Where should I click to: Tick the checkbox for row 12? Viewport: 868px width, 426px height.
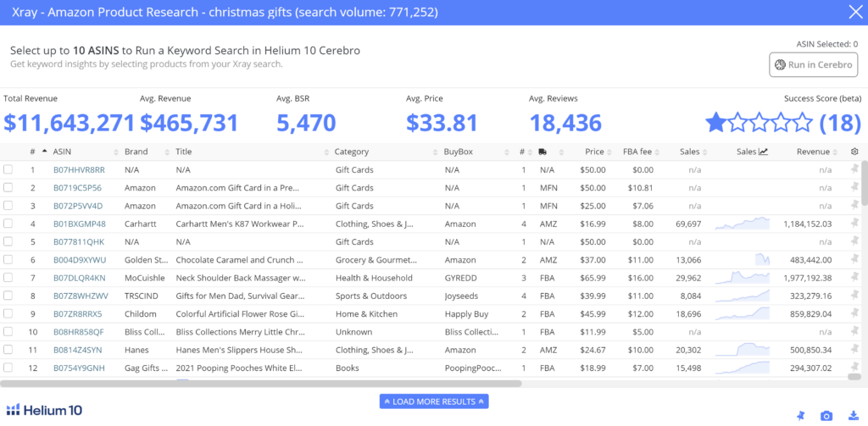pyautogui.click(x=8, y=368)
